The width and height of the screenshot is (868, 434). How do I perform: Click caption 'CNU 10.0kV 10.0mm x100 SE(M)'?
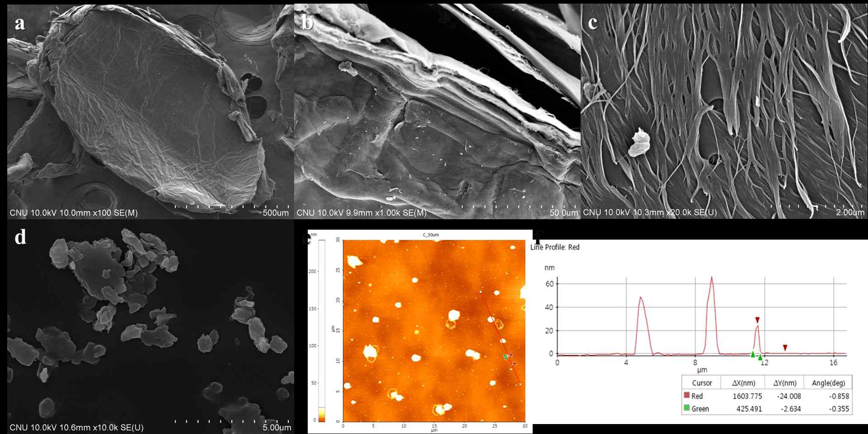74,212
